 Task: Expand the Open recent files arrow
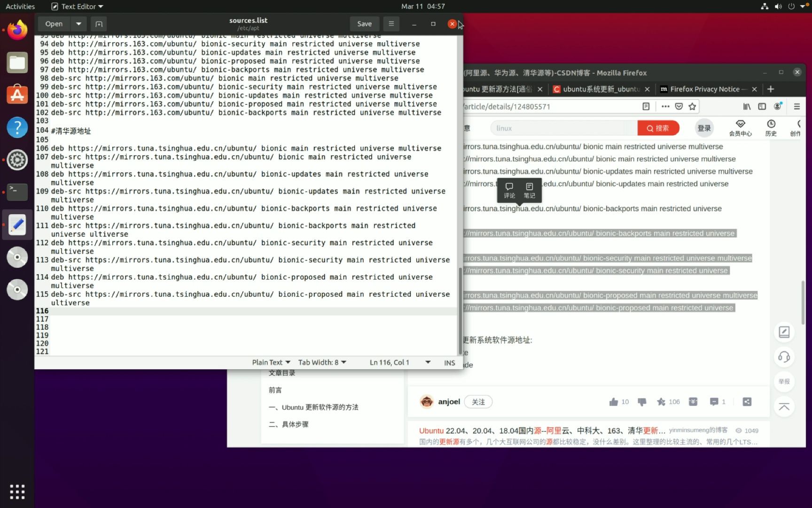pos(78,24)
